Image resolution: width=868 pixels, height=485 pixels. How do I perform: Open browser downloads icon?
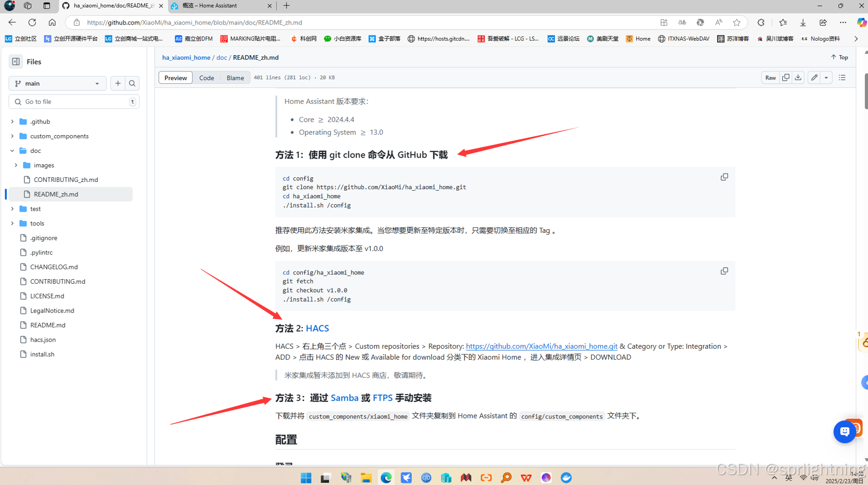803,22
